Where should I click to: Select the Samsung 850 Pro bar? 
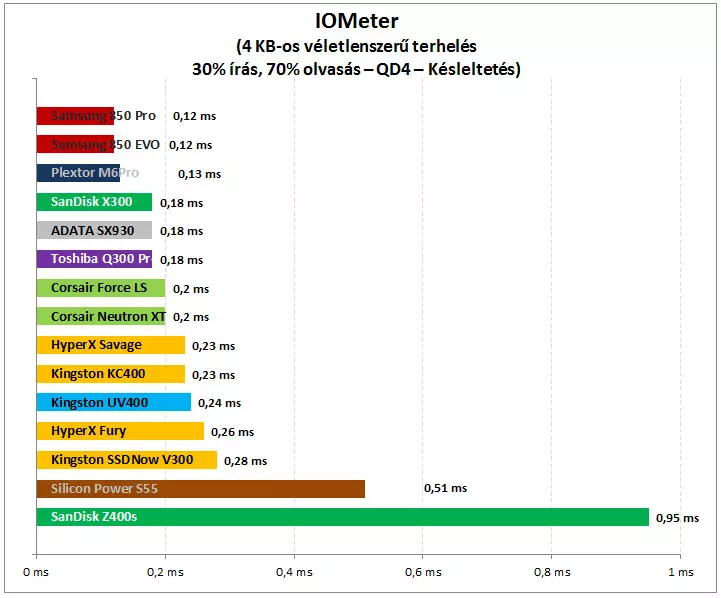75,116
